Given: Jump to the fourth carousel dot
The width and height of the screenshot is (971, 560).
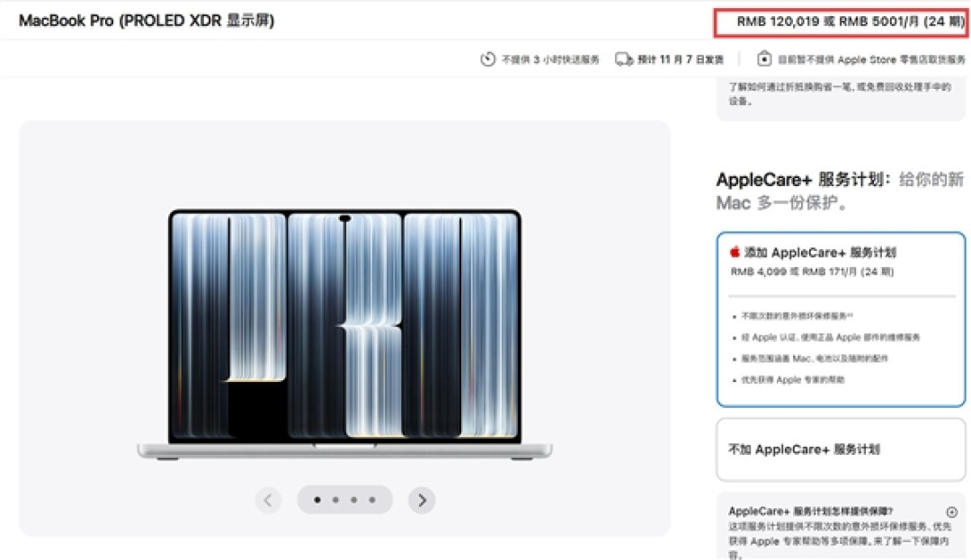Looking at the screenshot, I should (372, 500).
